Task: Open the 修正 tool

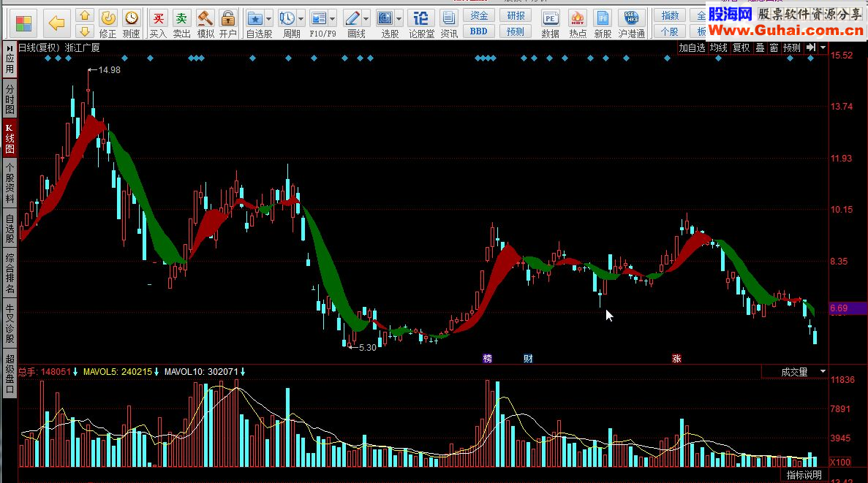Action: pyautogui.click(x=108, y=24)
